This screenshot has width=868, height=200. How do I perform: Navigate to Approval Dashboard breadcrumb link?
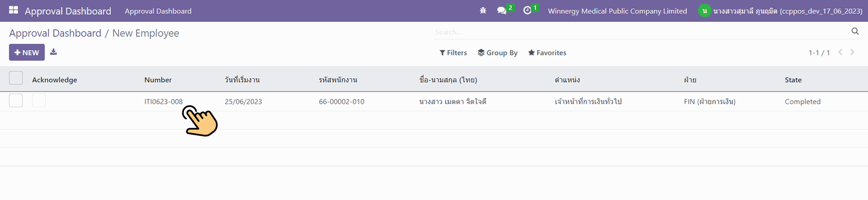click(x=55, y=33)
